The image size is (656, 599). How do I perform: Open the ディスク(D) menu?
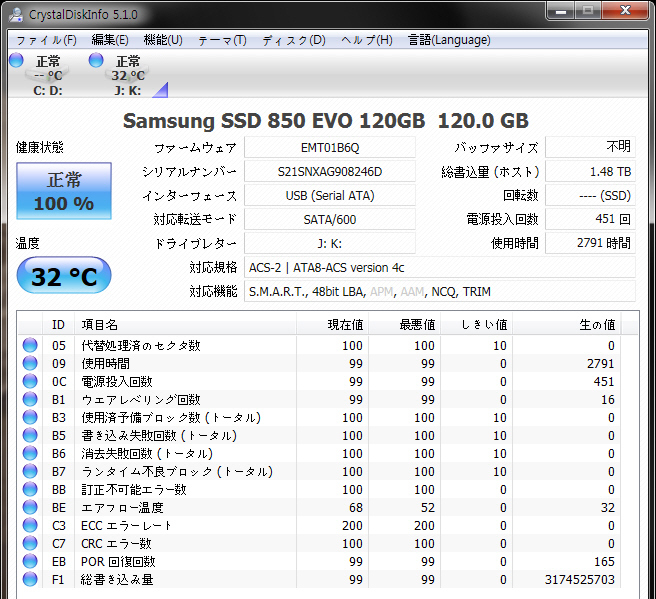(294, 40)
